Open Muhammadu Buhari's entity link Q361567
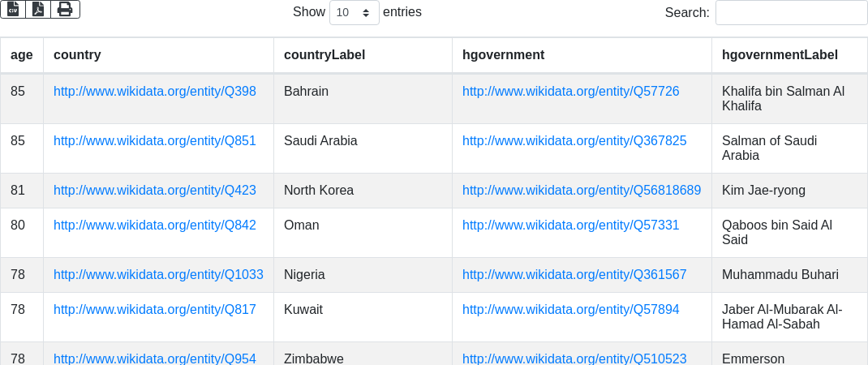Viewport: 868px width, 365px height. (574, 274)
